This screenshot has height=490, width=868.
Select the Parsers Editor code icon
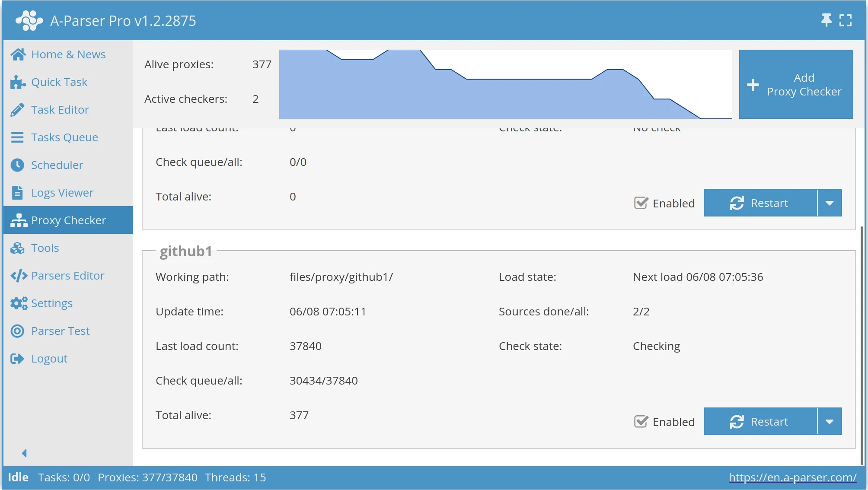tap(18, 275)
